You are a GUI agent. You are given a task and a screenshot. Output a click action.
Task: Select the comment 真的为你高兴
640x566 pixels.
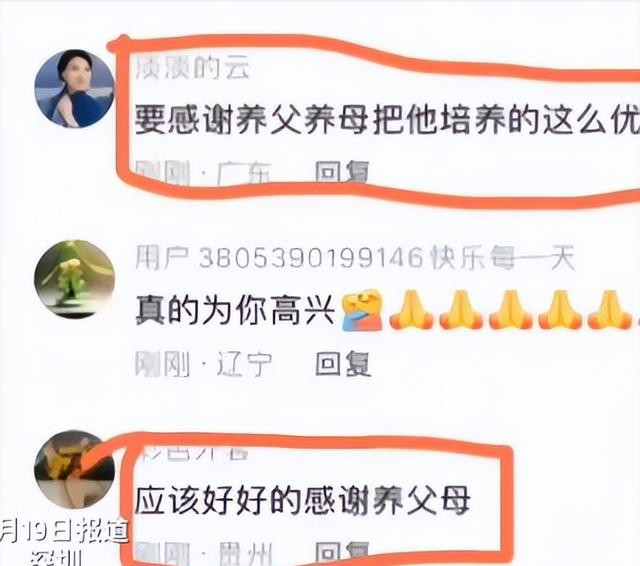click(235, 311)
